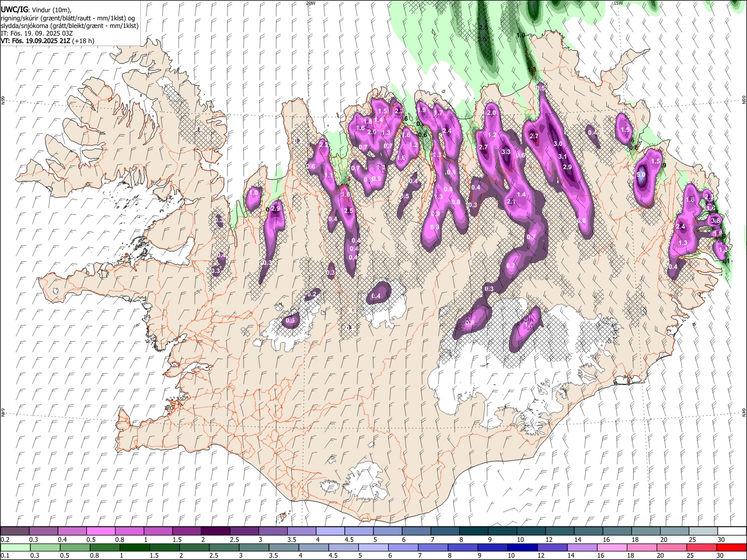The image size is (747, 560).
Task: Select the 0.3–0.4 mauve upper legend swatch
Action: pyautogui.click(x=44, y=531)
